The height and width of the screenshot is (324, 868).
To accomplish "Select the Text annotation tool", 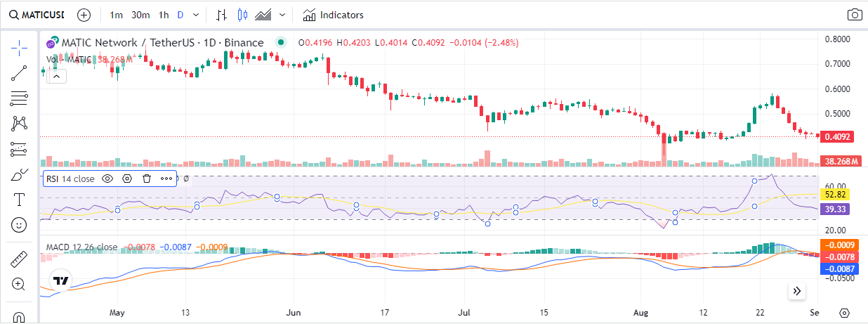I will tap(19, 200).
